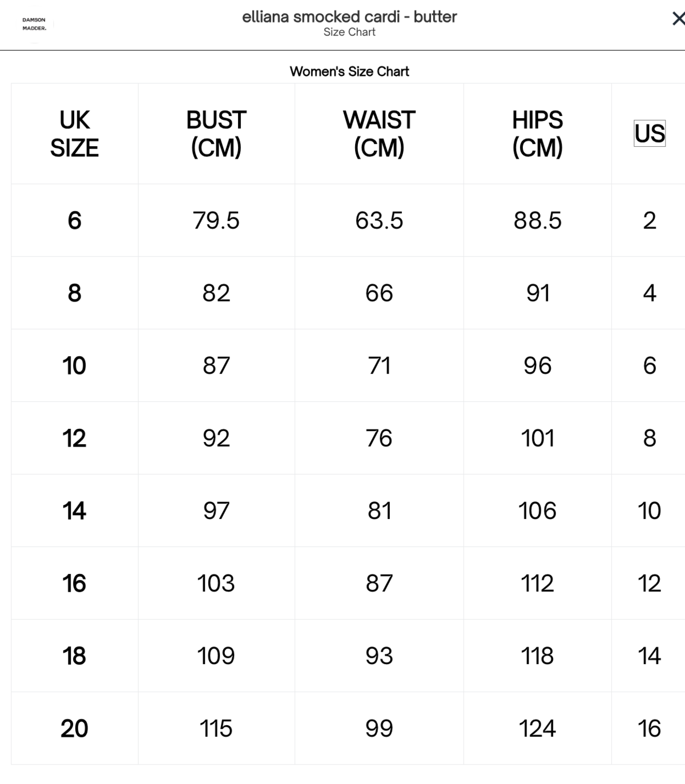Screen dimensions: 685x784
Task: Select UK size 12 row label
Action: pos(74,438)
